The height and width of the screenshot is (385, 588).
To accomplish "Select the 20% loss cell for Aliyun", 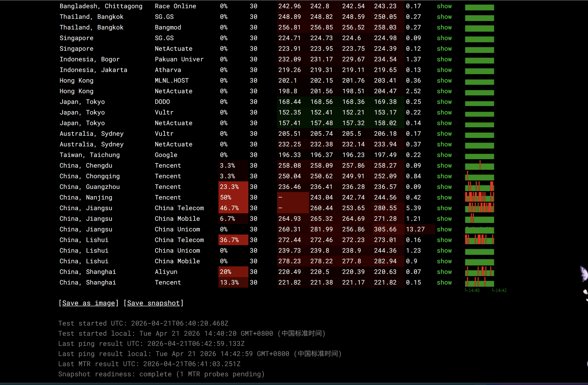I will [x=233, y=272].
